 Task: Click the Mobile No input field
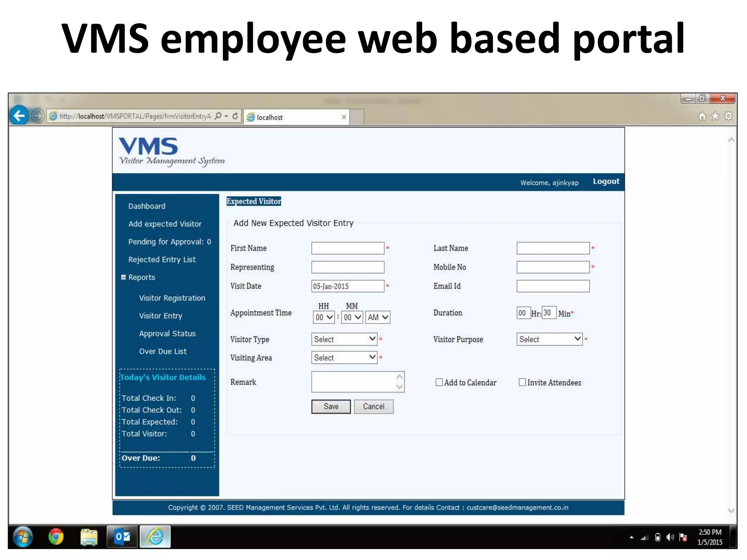[553, 267]
